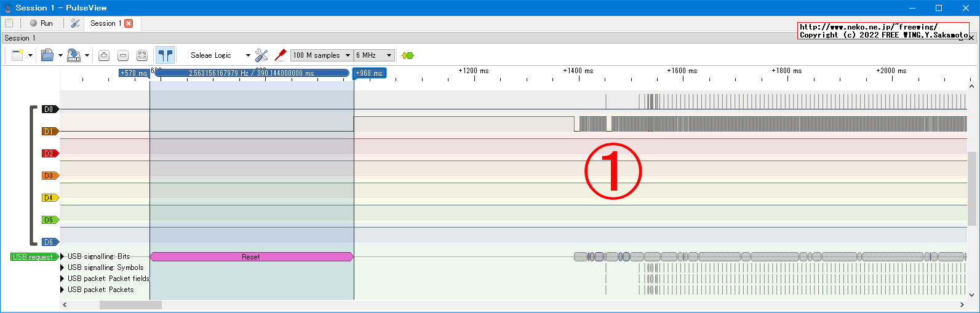
Task: Click the D0 channel label
Action: 49,109
